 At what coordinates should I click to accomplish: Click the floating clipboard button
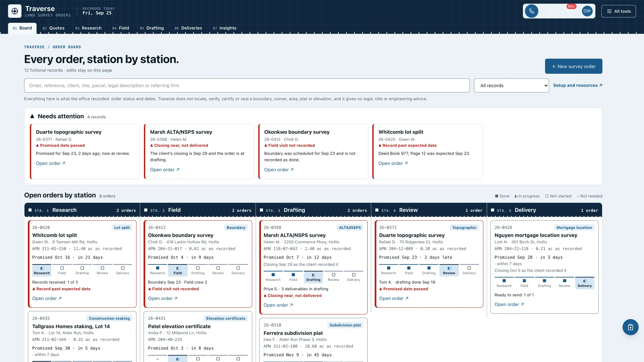pyautogui.click(x=630, y=327)
